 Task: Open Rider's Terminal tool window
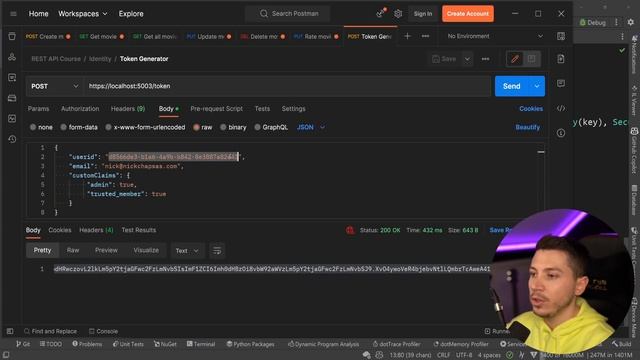[201, 344]
